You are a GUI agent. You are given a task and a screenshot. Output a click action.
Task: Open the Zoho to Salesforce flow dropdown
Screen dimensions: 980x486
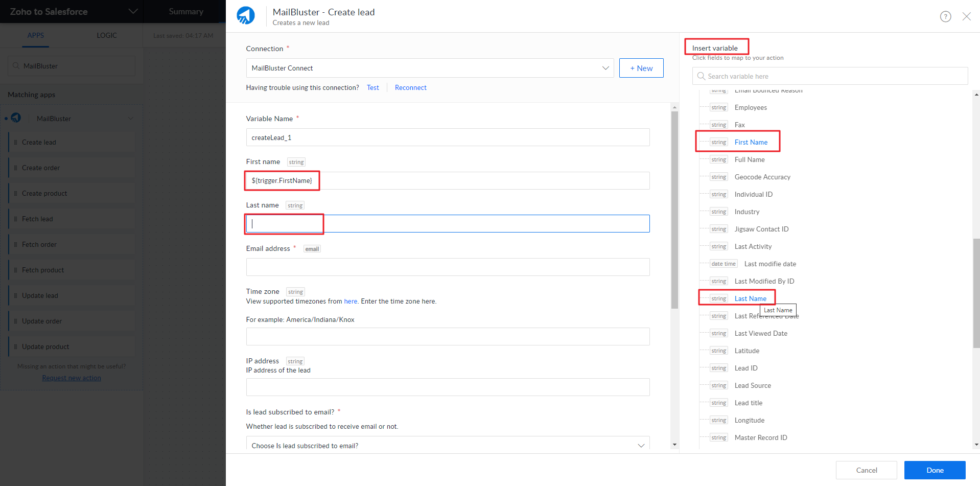[133, 11]
